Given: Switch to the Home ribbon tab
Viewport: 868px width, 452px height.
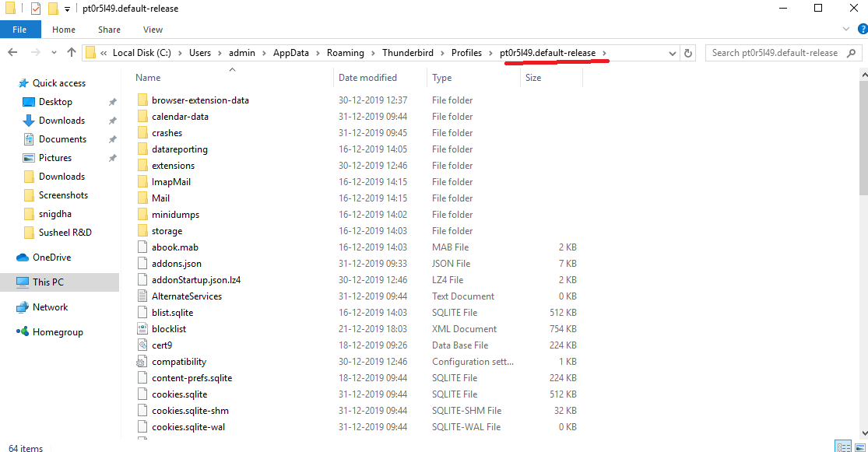Looking at the screenshot, I should point(64,30).
